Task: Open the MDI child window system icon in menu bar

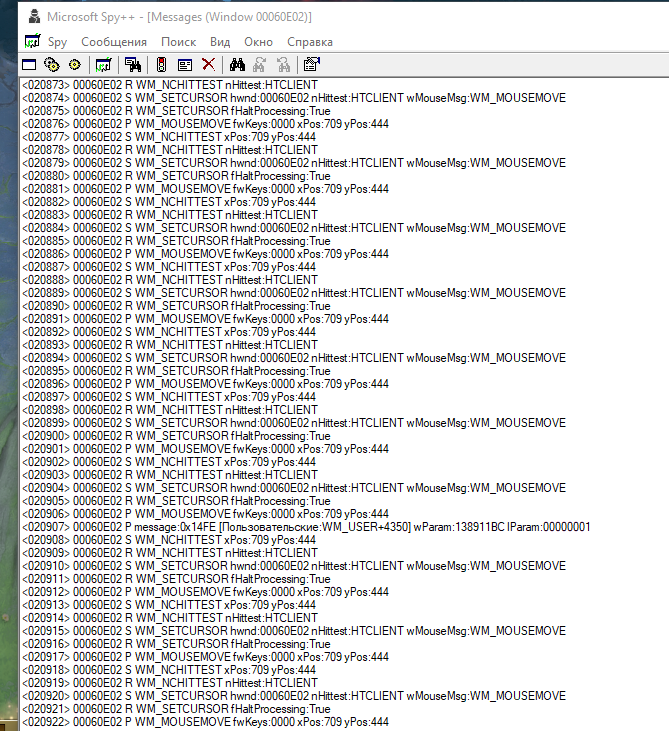Action: tap(32, 41)
